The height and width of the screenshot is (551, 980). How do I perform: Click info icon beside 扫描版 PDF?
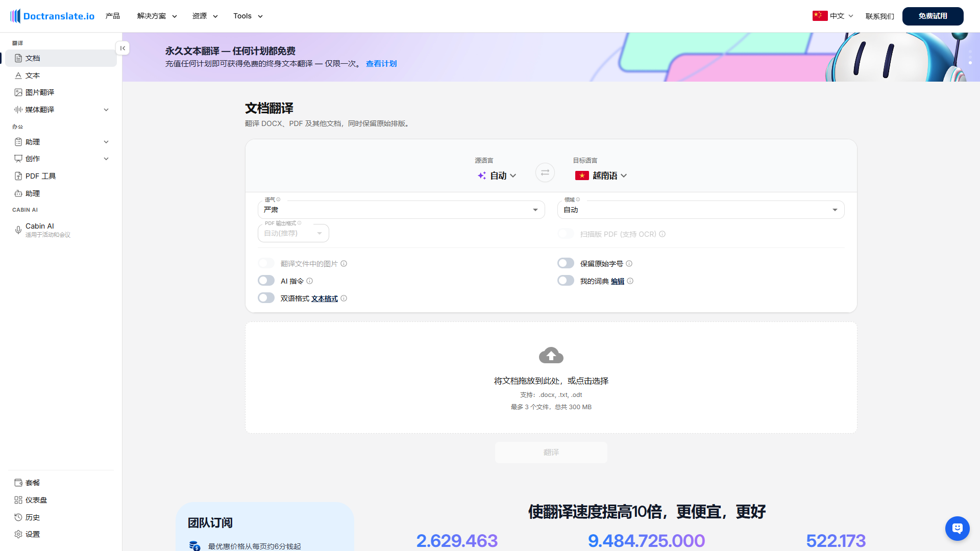pos(663,234)
